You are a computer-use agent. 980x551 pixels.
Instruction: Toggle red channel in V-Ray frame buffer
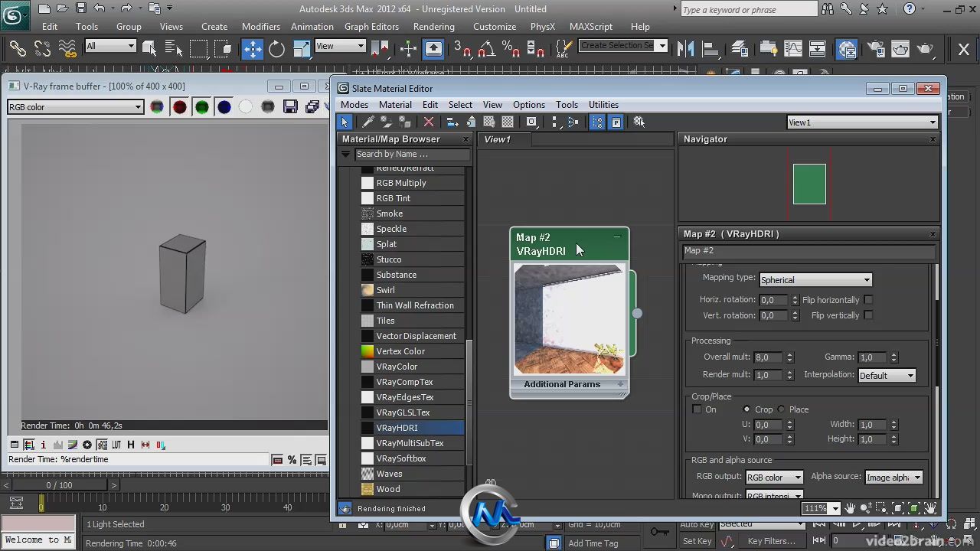[179, 107]
